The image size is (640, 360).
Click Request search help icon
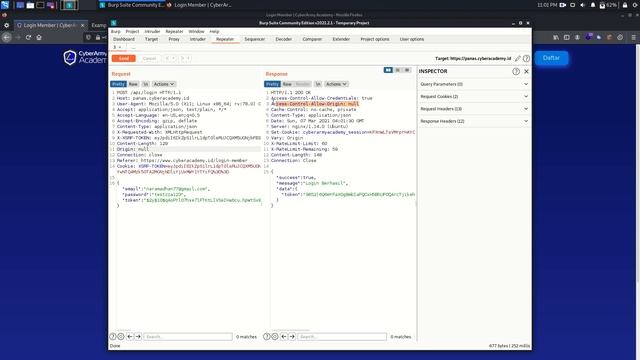coord(113,337)
